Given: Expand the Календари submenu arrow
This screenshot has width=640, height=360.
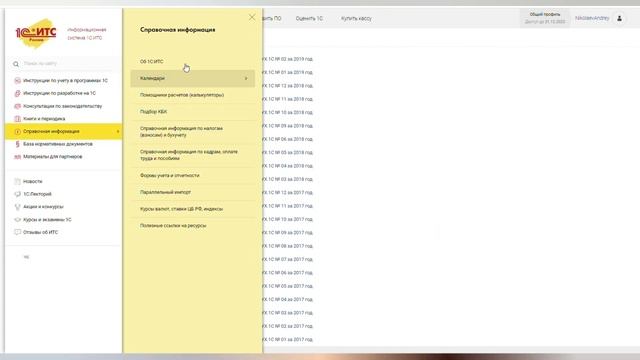Looking at the screenshot, I should pyautogui.click(x=246, y=78).
